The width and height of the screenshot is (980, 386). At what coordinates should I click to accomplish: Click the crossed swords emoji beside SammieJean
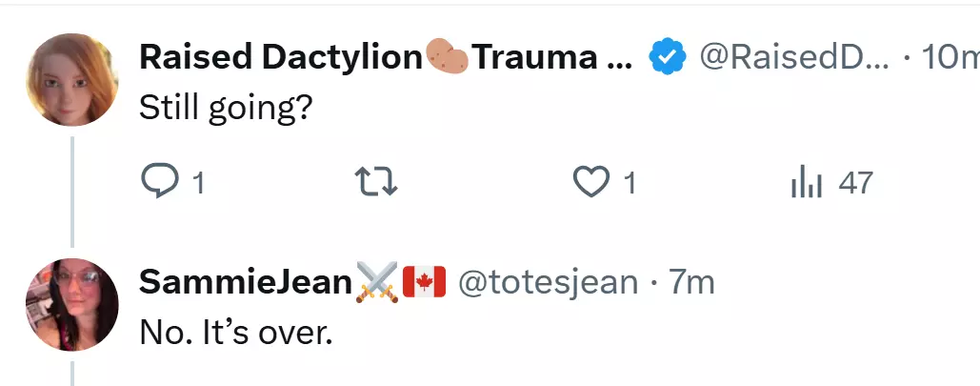[x=377, y=282]
